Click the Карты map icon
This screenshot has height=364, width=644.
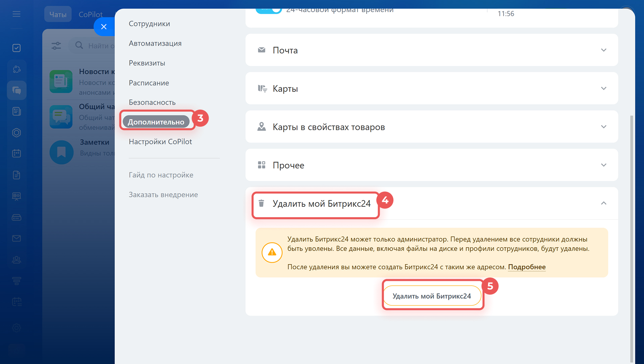[x=262, y=88]
